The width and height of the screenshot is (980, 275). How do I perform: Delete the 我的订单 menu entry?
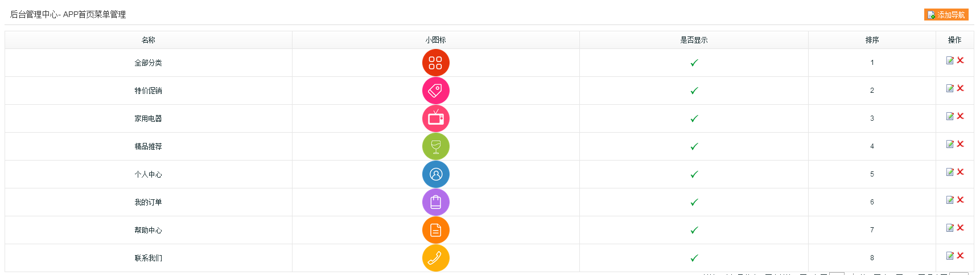960,200
